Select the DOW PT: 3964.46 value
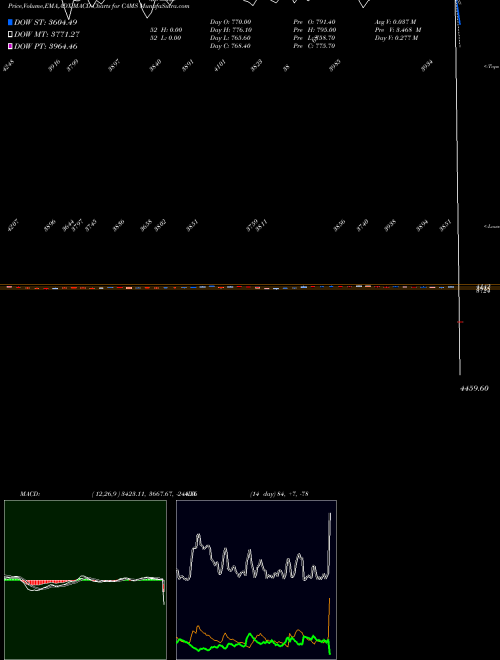Image resolution: width=500 pixels, height=660 pixels. pos(45,46)
